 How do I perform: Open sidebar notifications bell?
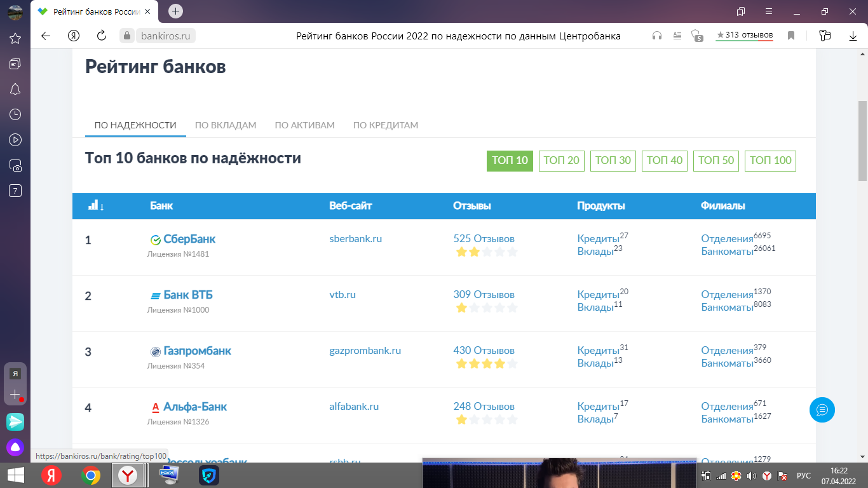pyautogui.click(x=15, y=89)
